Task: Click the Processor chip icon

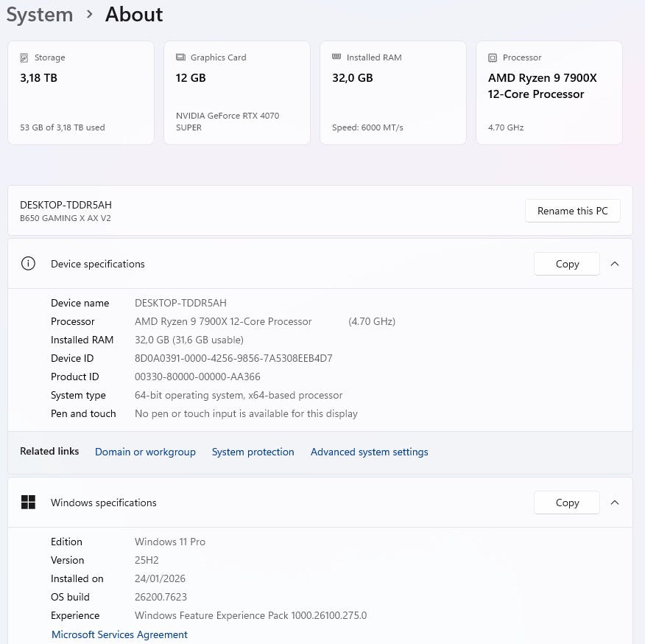Action: tap(493, 57)
